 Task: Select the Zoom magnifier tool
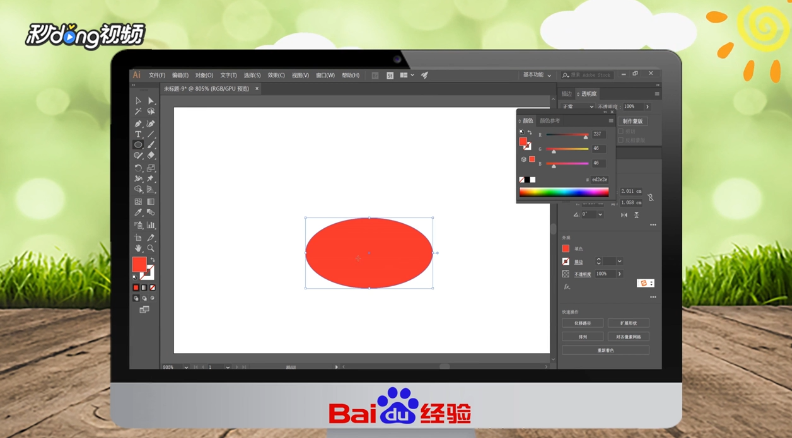click(x=151, y=248)
